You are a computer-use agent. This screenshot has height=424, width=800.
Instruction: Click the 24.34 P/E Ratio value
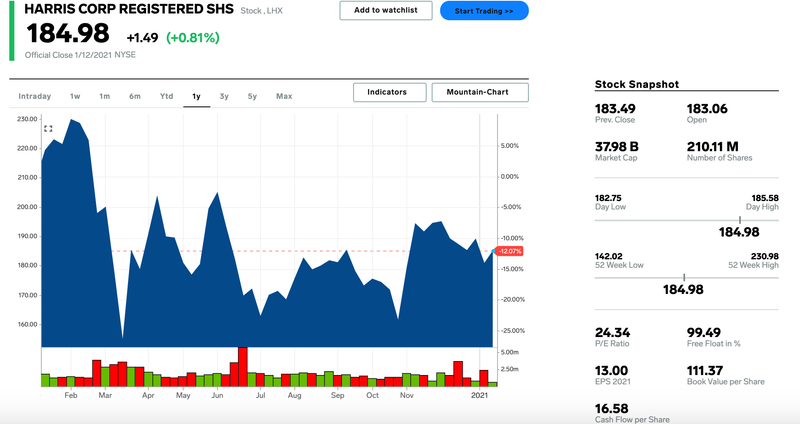(x=612, y=333)
